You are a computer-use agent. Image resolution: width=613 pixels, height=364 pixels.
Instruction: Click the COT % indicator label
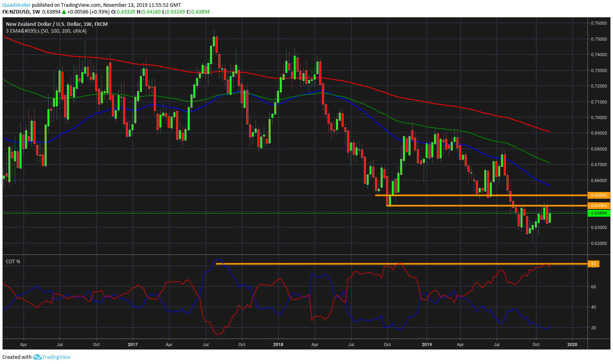(13, 261)
